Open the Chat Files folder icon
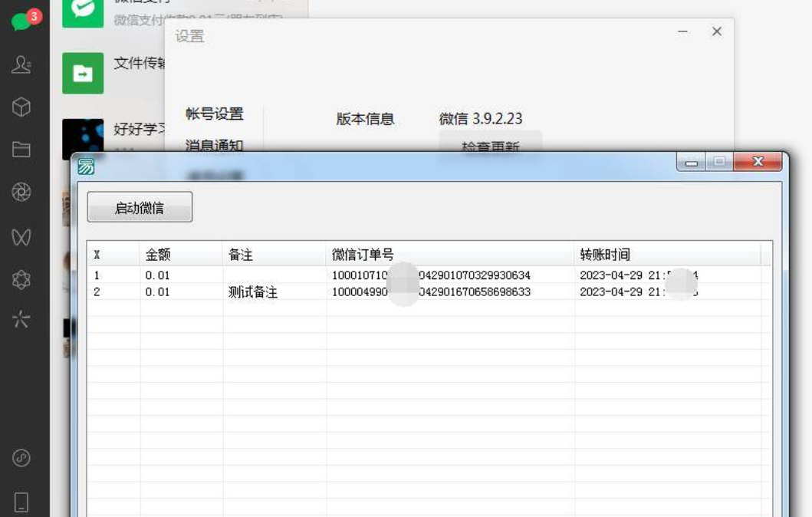The width and height of the screenshot is (812, 517). (21, 150)
